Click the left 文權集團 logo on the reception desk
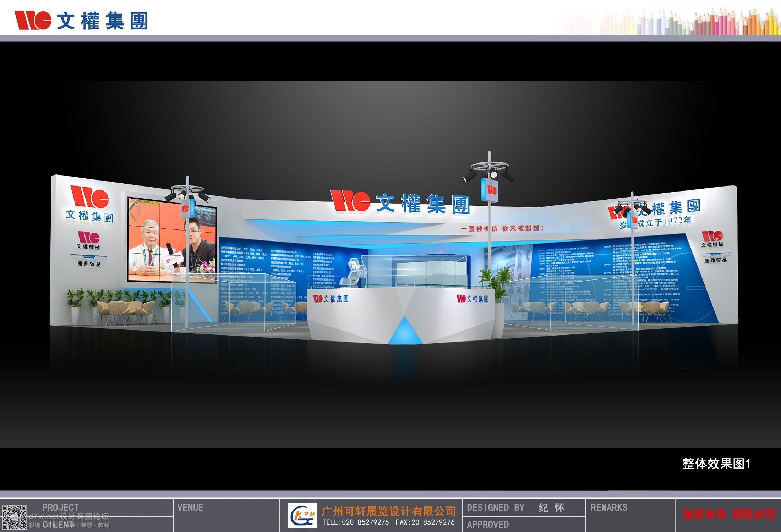The height and width of the screenshot is (532, 781). 331,299
